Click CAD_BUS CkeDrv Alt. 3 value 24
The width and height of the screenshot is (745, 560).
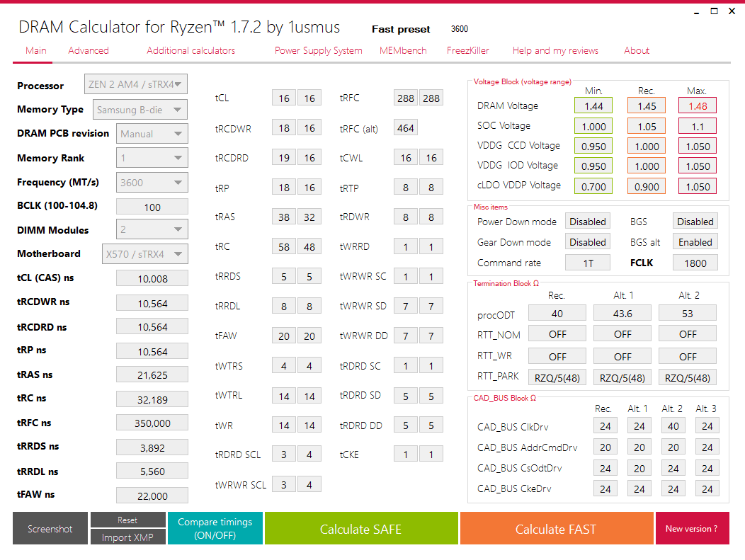707,488
